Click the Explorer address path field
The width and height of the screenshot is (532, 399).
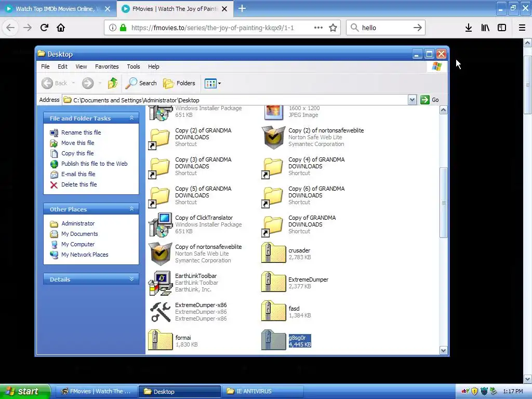click(235, 100)
